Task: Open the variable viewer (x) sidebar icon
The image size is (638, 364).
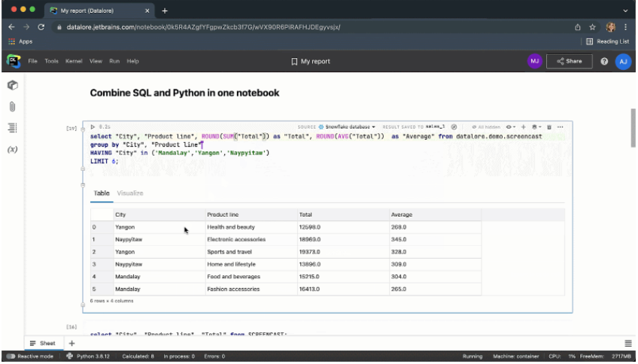Action: [13, 150]
